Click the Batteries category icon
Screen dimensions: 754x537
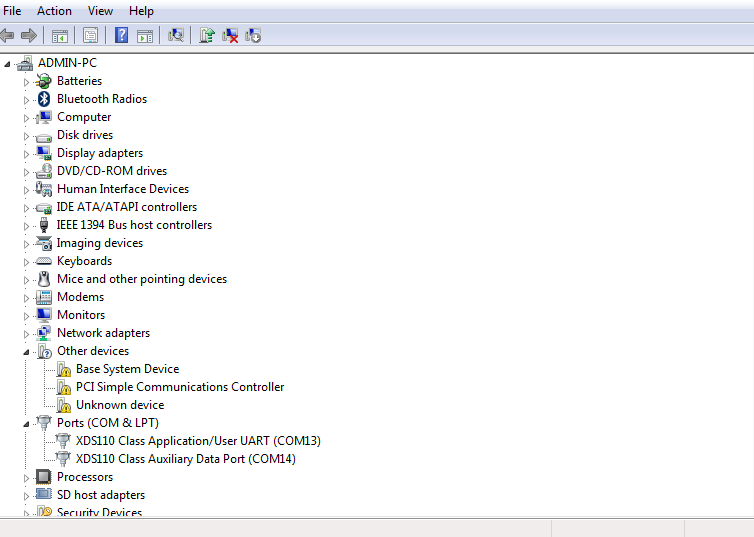(x=44, y=81)
